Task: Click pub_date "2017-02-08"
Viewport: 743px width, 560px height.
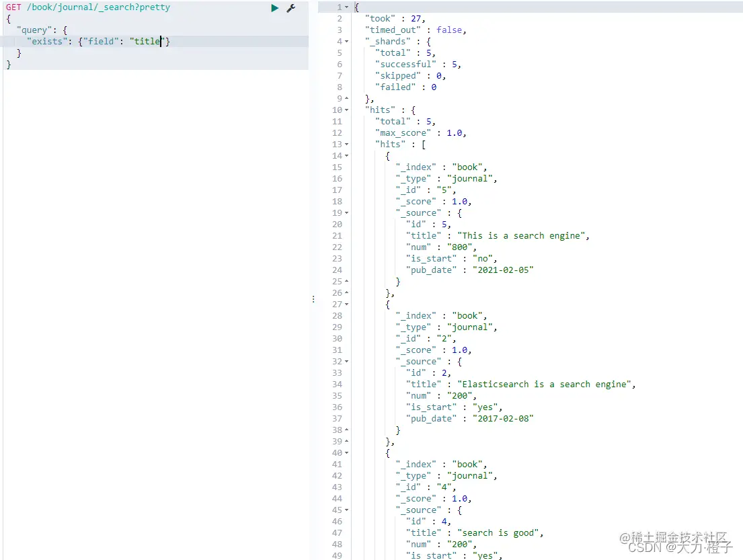Action: pos(503,418)
